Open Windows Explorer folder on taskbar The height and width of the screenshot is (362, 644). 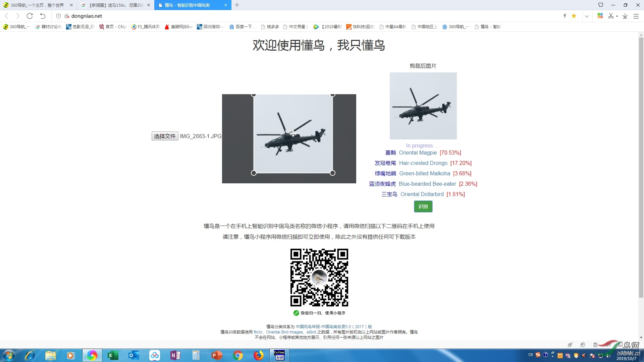[50, 355]
